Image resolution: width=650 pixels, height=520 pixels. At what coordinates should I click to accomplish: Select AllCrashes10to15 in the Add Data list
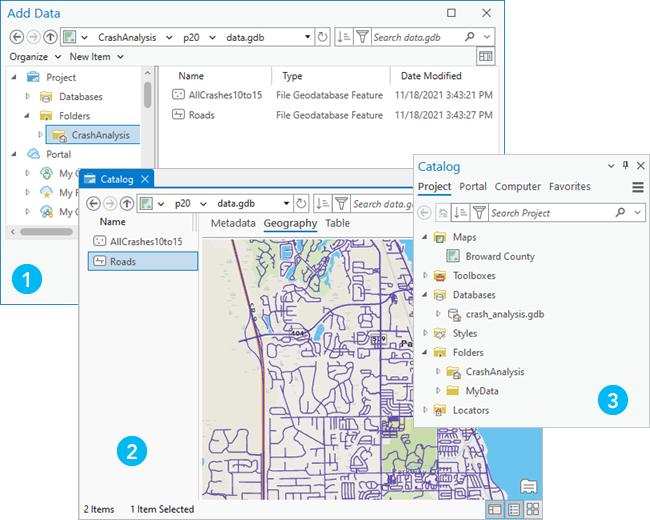click(x=224, y=94)
